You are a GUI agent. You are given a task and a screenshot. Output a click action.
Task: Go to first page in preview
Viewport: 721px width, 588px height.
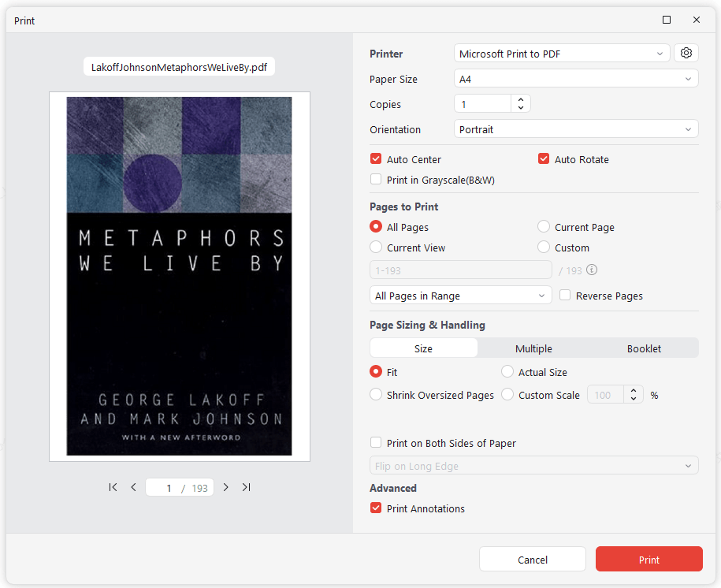pyautogui.click(x=113, y=487)
